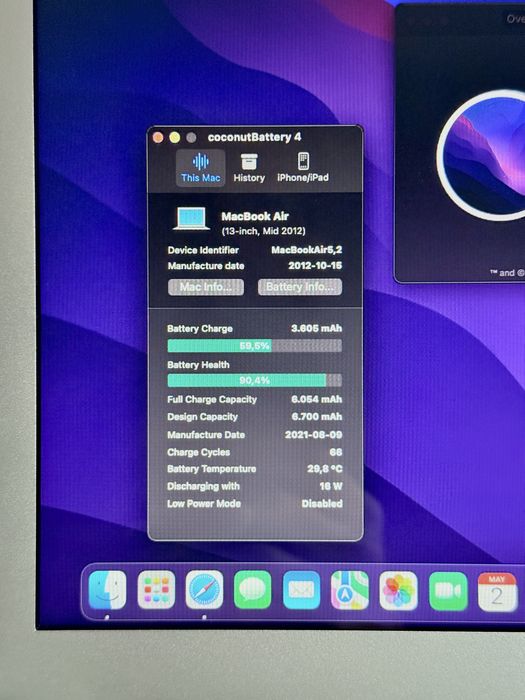Viewport: 525px width, 700px height.
Task: Click the Discharging with wattage value
Action: [x=331, y=486]
